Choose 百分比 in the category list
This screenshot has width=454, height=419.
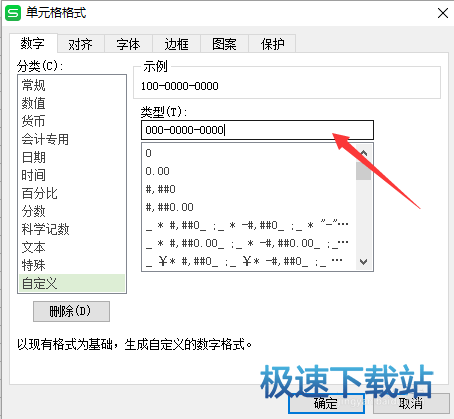(x=72, y=193)
